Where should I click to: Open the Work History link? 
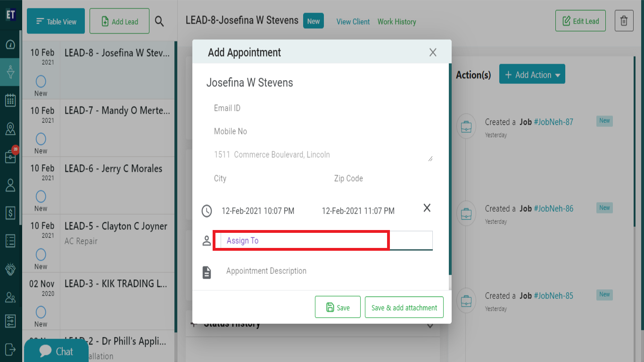point(396,22)
